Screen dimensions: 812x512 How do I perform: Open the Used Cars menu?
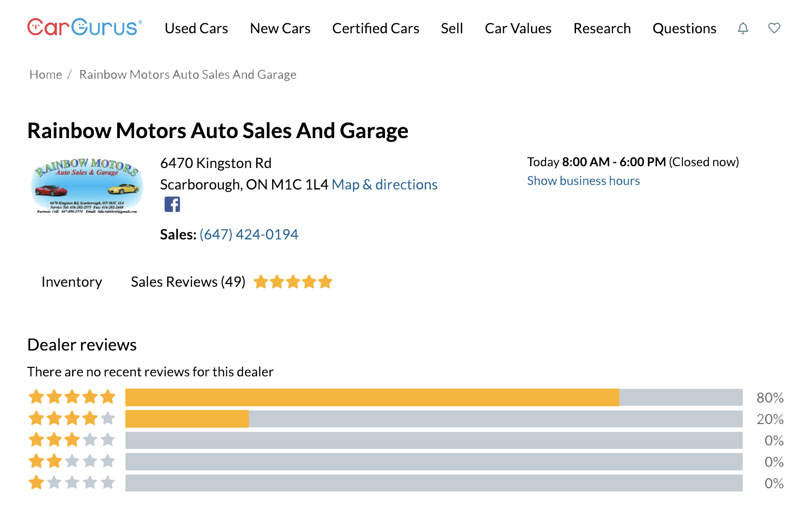[196, 29]
